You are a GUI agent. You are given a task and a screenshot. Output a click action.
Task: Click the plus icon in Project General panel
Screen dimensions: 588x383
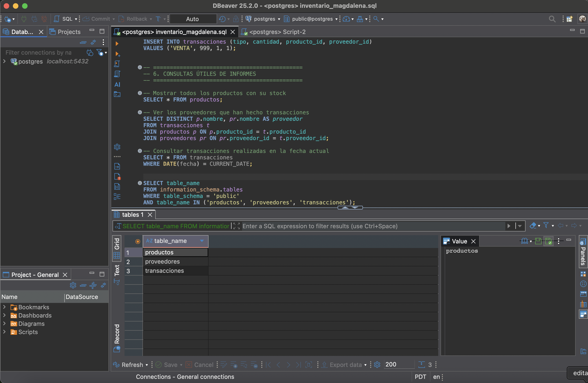[93, 285]
